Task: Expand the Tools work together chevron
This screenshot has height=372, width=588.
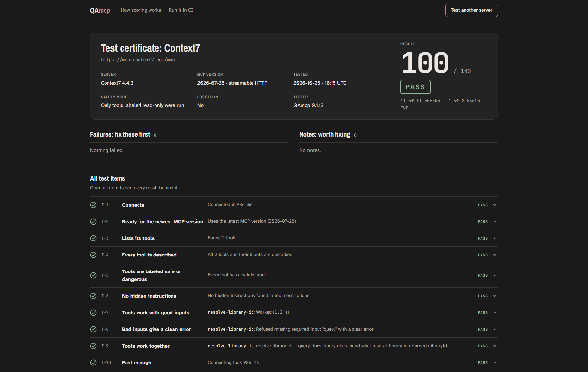Action: 495,346
